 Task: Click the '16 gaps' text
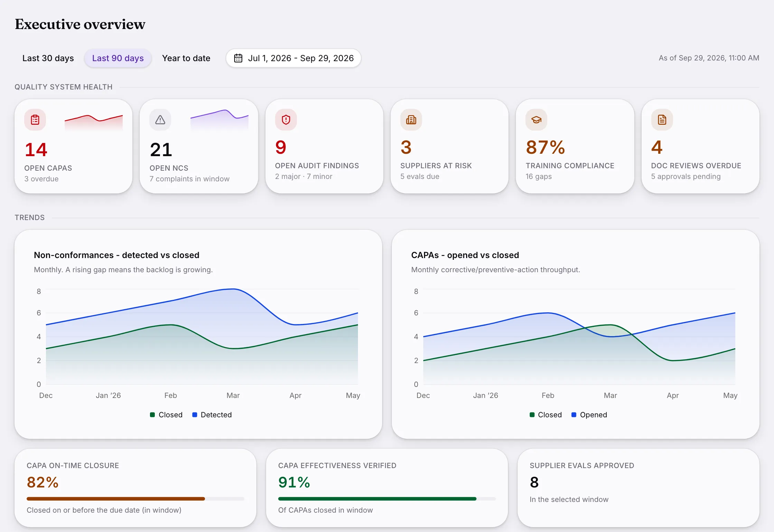[539, 176]
